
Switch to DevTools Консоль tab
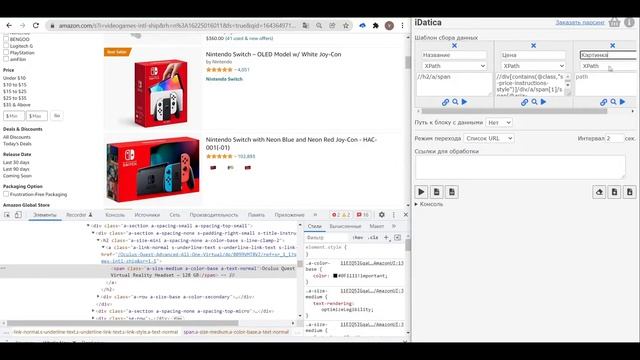pos(115,215)
